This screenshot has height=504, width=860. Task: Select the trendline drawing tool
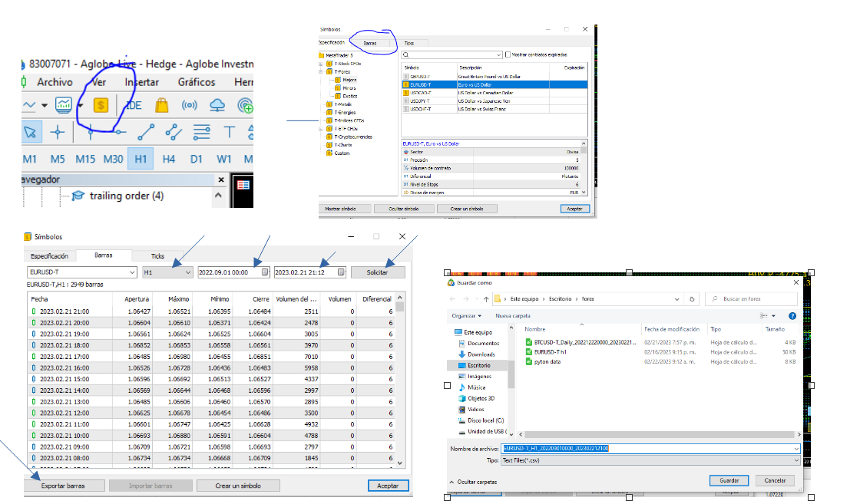coord(145,132)
